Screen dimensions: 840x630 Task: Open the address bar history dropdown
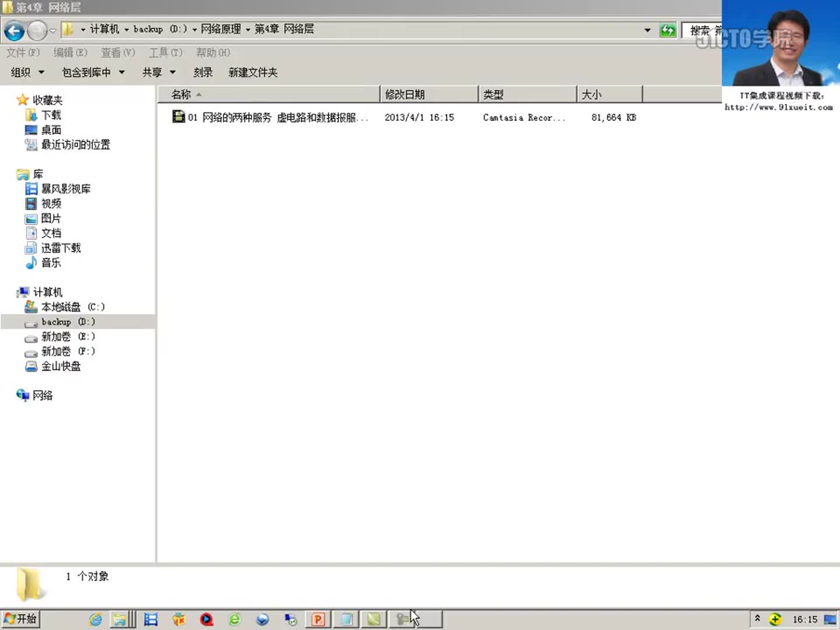click(x=647, y=30)
